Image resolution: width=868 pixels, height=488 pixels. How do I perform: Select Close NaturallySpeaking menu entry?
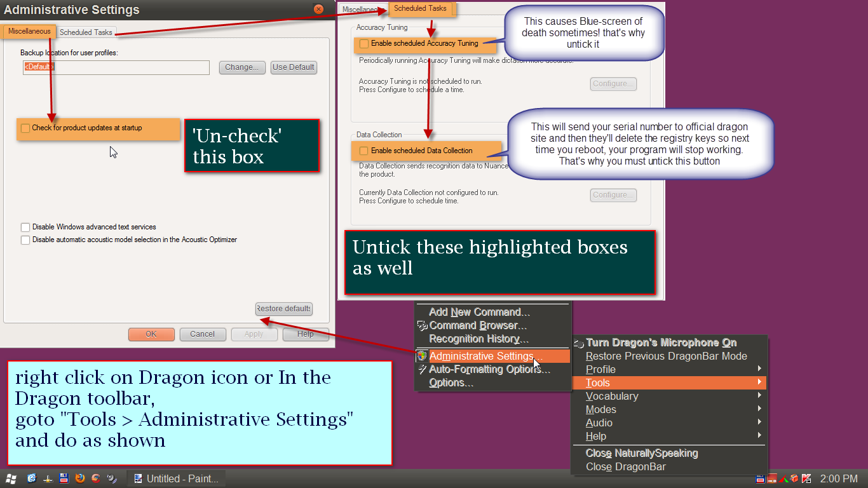(x=642, y=453)
